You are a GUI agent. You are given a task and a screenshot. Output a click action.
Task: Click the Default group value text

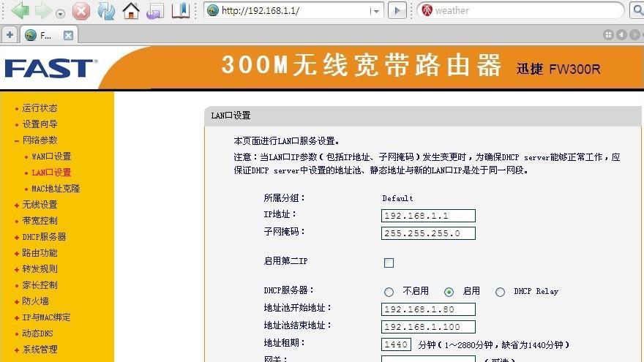(x=397, y=198)
